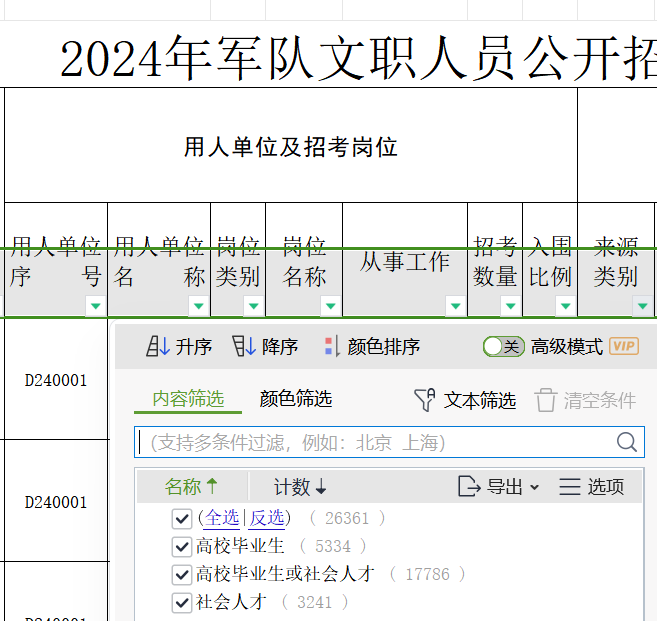
Task: Uncheck the 高校毕业生 checkbox
Action: point(181,546)
